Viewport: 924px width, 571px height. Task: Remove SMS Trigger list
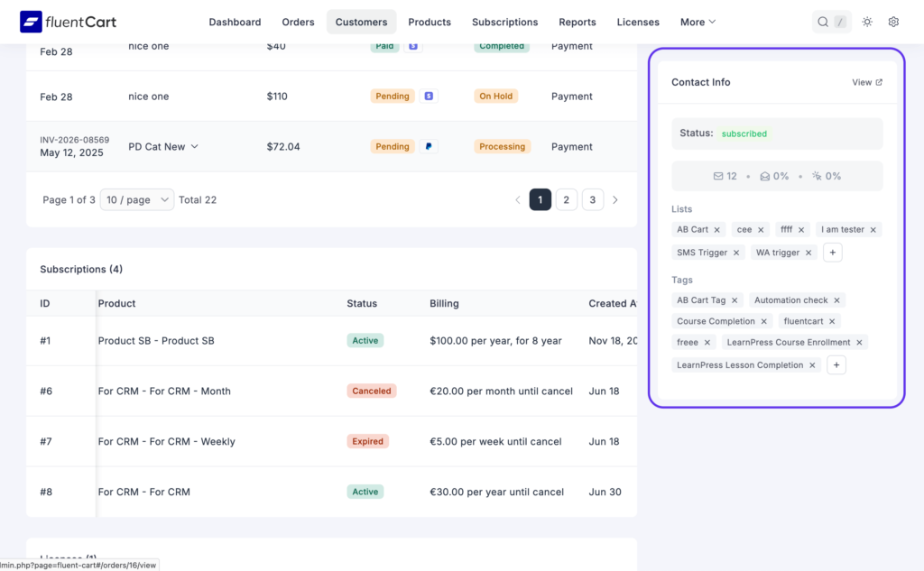(x=736, y=253)
